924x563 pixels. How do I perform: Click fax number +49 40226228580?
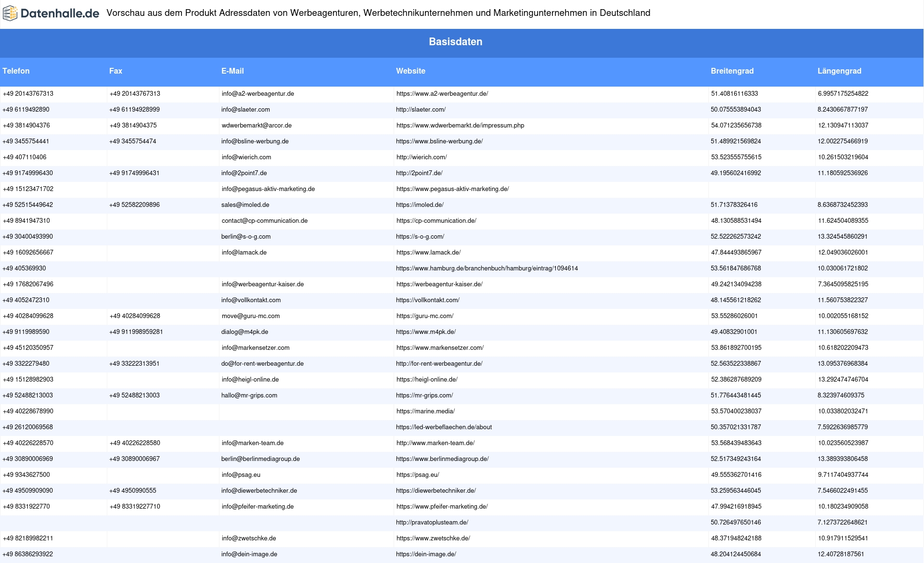pos(135,443)
